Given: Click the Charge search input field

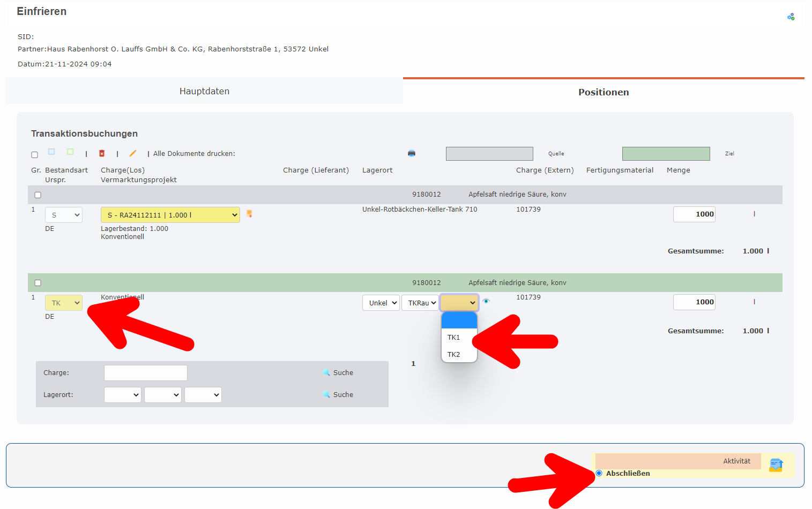Looking at the screenshot, I should [146, 372].
